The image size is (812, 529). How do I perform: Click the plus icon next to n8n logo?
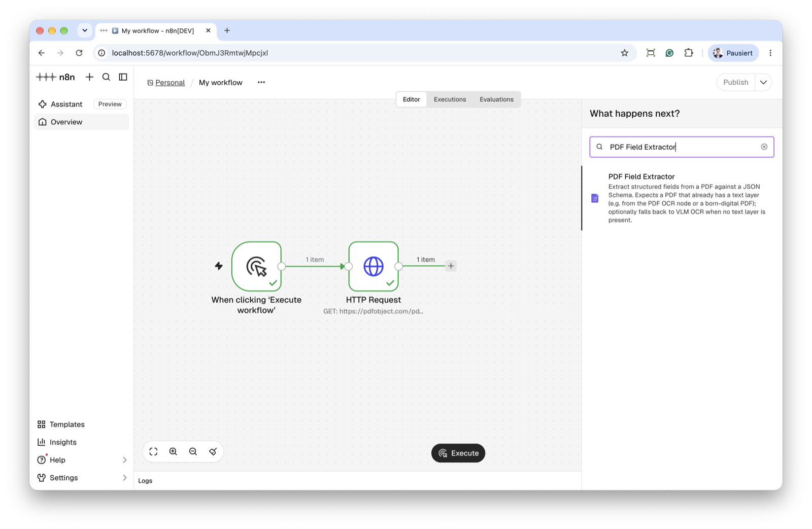pos(89,77)
